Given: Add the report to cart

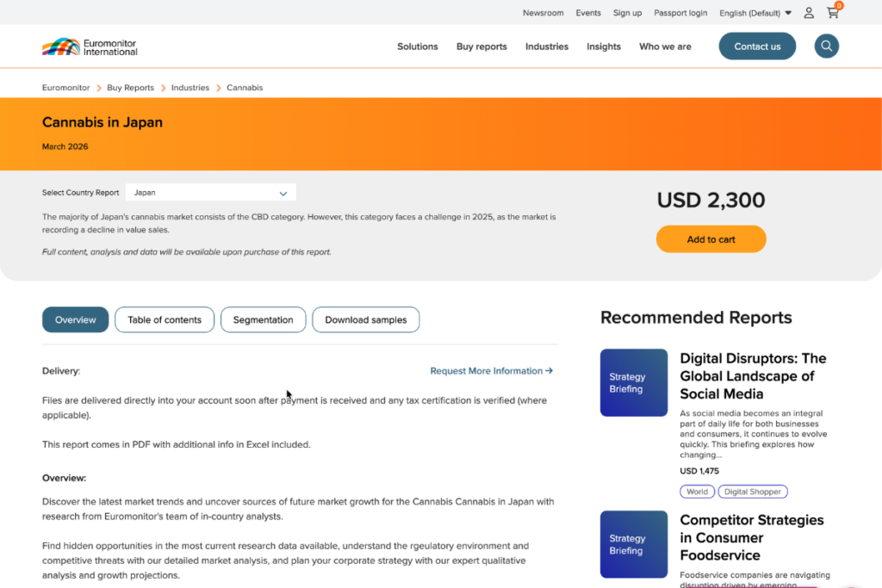Looking at the screenshot, I should tap(711, 239).
